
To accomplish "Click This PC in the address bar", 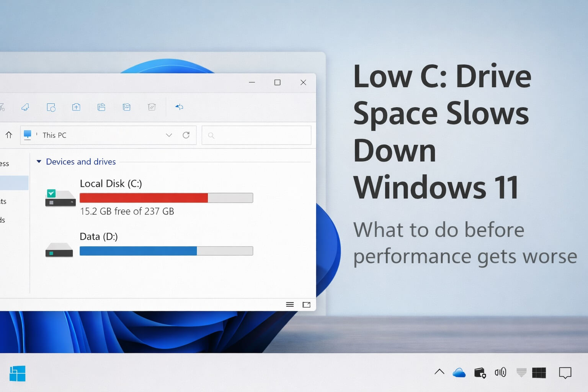I will 54,135.
